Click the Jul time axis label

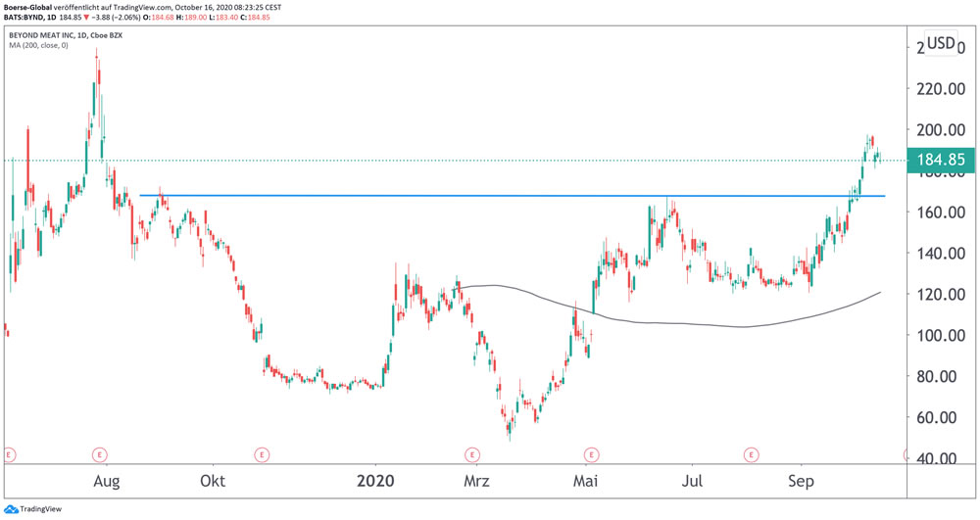(x=692, y=481)
